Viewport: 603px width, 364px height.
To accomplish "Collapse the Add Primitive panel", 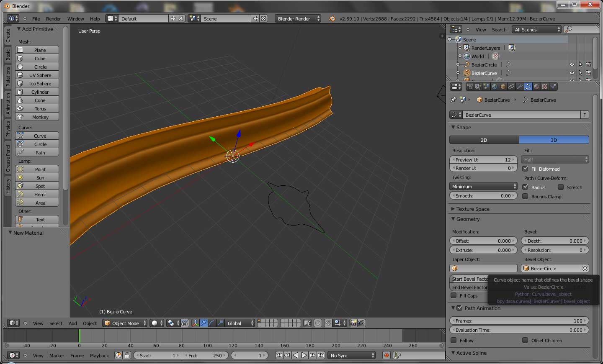I will (19, 29).
